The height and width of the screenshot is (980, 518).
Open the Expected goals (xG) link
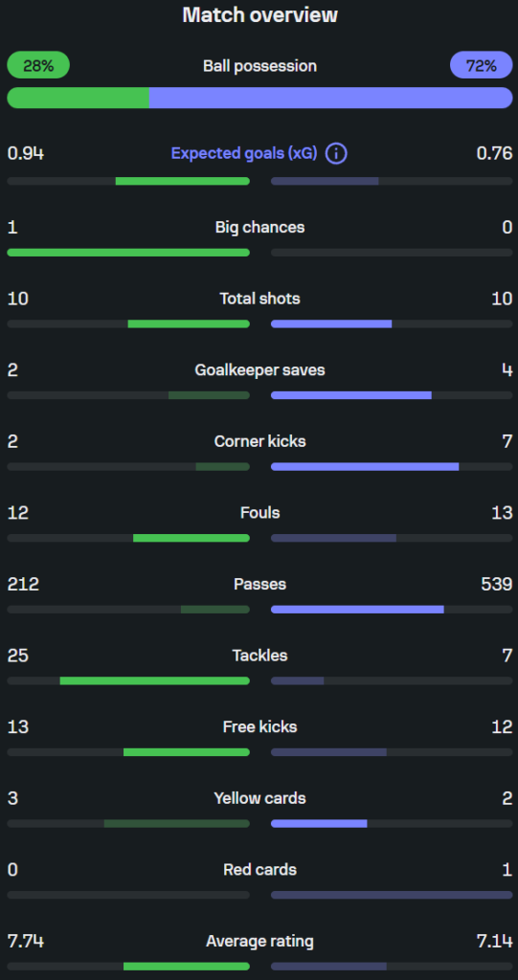(244, 154)
